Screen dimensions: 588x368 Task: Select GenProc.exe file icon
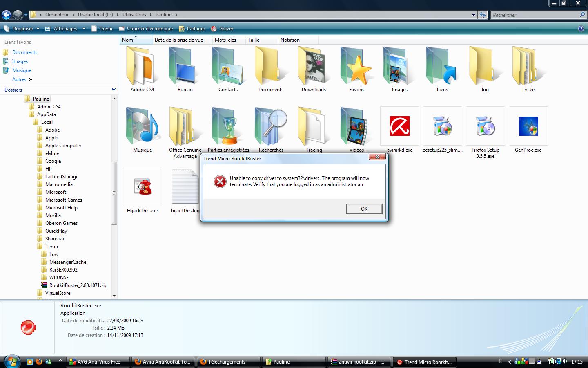point(528,126)
